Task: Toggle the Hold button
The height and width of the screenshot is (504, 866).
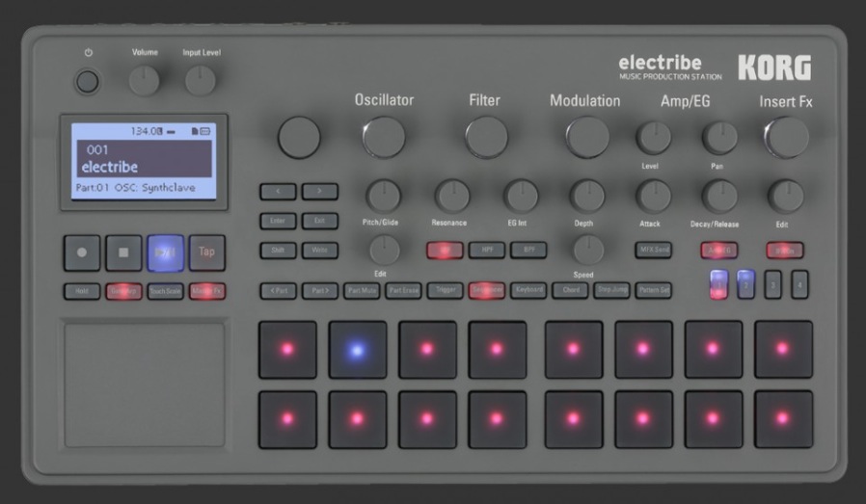Action: click(x=82, y=291)
